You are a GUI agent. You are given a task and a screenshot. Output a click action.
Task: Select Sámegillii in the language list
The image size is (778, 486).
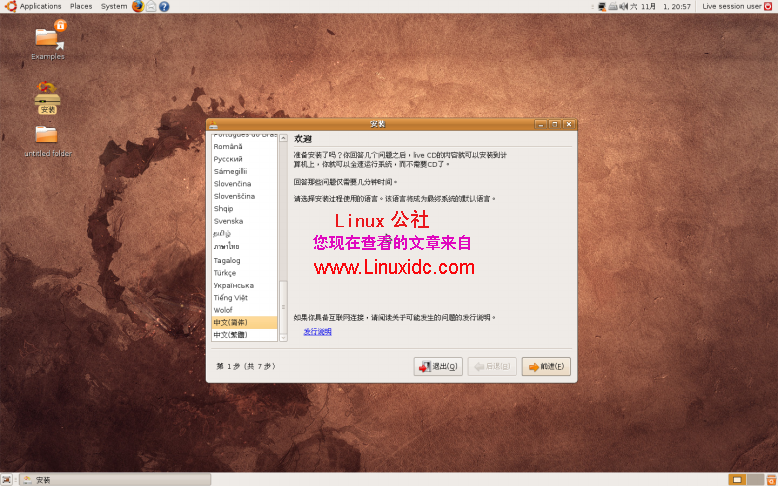[x=244, y=171]
